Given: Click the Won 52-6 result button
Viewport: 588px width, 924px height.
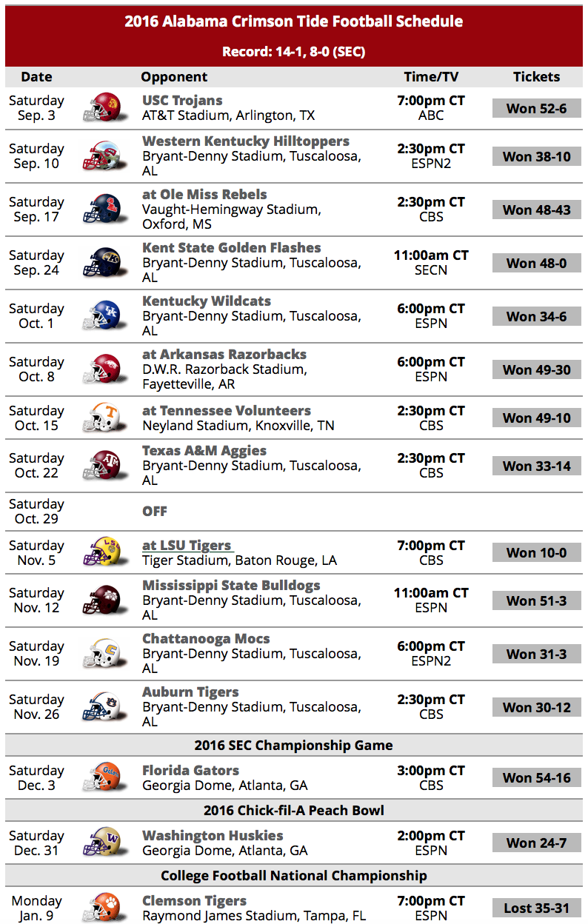Looking at the screenshot, I should click(537, 109).
